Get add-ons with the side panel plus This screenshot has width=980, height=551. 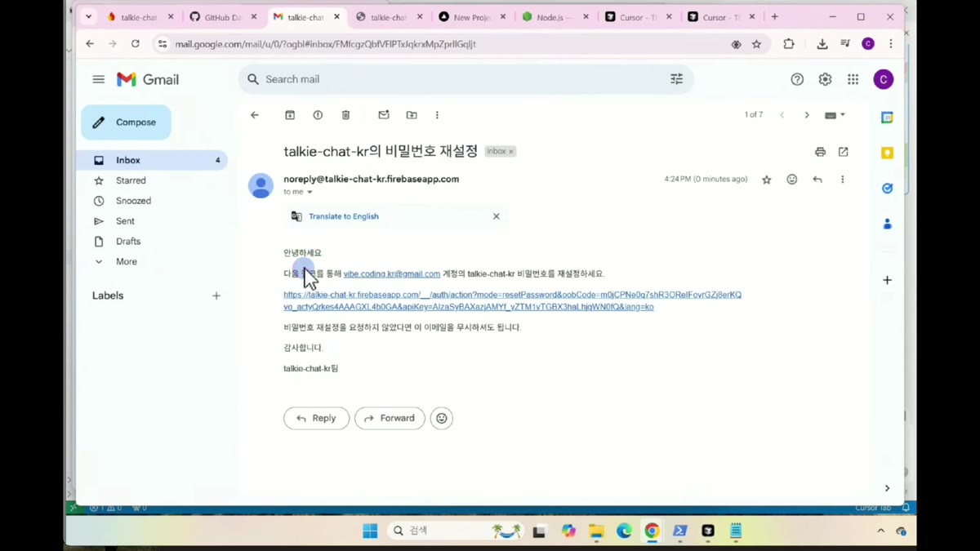[x=887, y=280]
